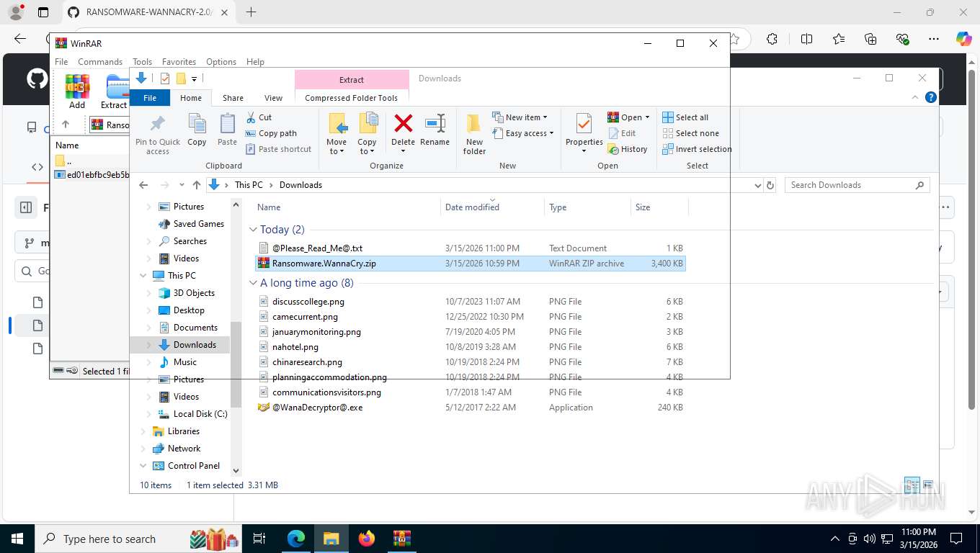Open WinRAR from the taskbar
The image size is (980, 553).
coord(401,538)
